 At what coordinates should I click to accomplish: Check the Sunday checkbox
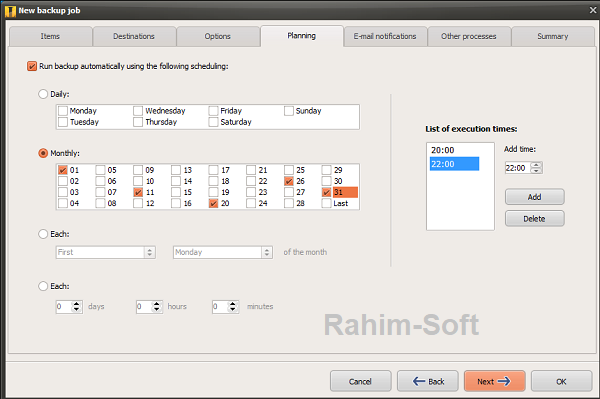tap(289, 111)
